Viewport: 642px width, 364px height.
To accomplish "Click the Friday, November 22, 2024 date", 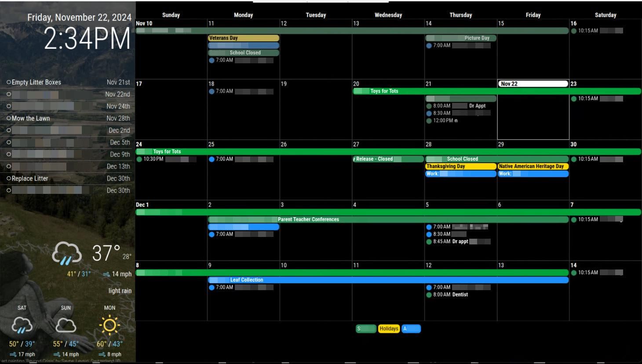I will pyautogui.click(x=79, y=18).
